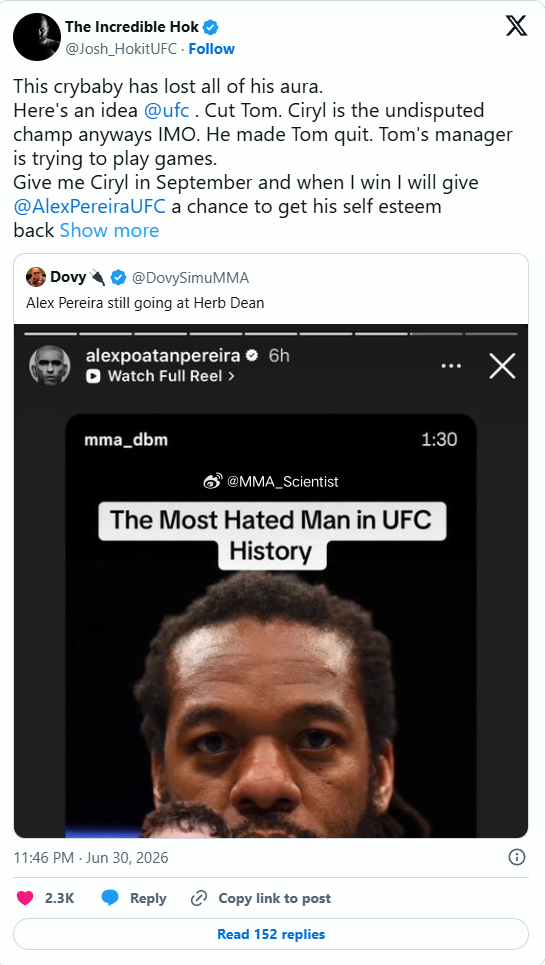Click the story progress bar segments
This screenshot has height=965, width=545.
tap(271, 334)
